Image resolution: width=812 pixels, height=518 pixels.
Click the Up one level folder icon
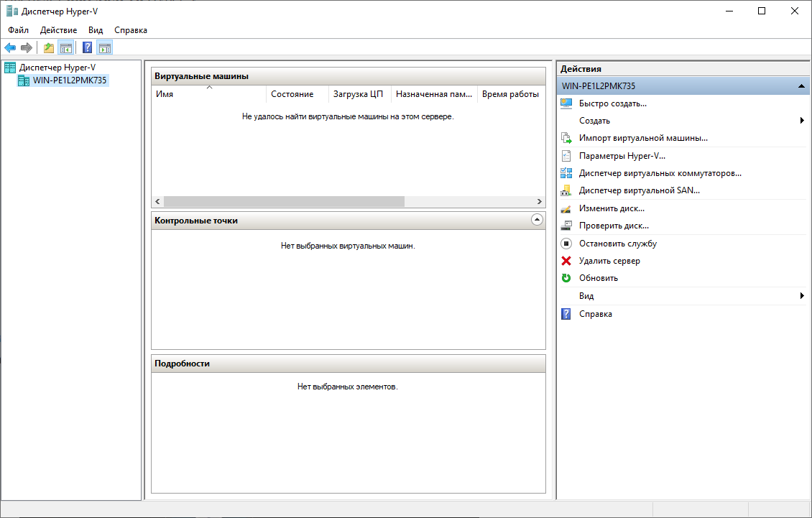[49, 48]
